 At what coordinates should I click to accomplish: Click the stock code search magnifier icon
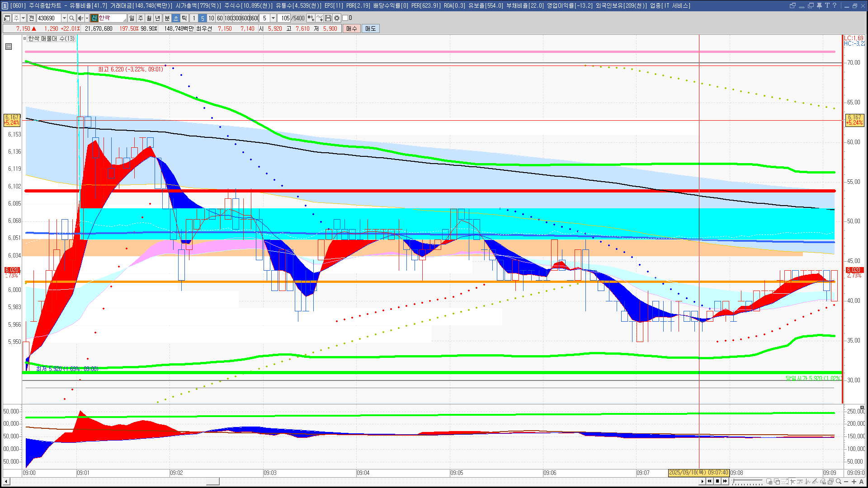(x=72, y=18)
